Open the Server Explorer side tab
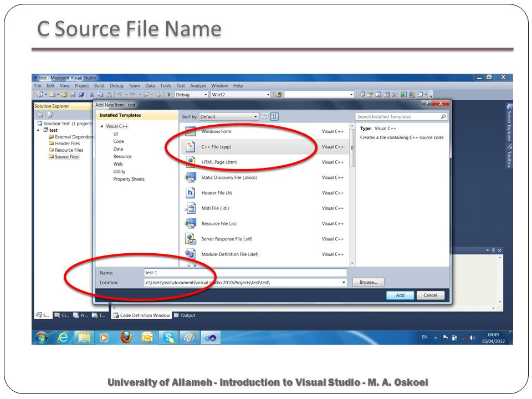This screenshot has height=399, width=532. coord(509,123)
